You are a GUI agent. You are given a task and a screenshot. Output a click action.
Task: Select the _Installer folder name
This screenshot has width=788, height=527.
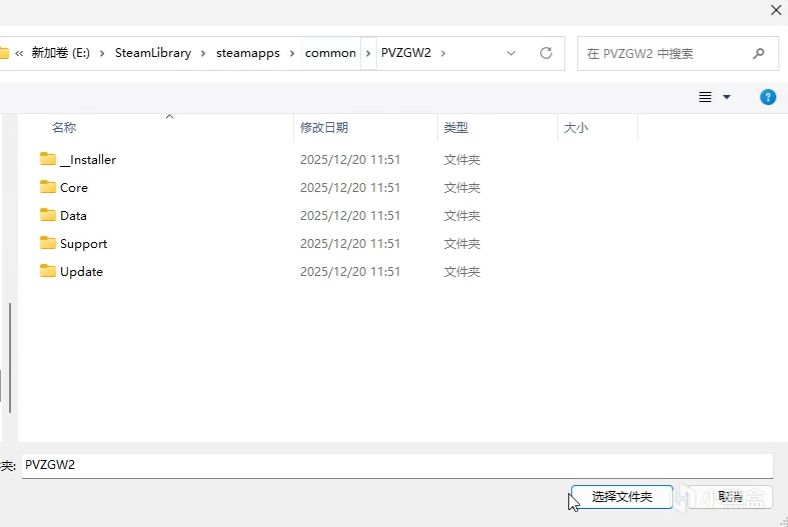[x=88, y=159]
